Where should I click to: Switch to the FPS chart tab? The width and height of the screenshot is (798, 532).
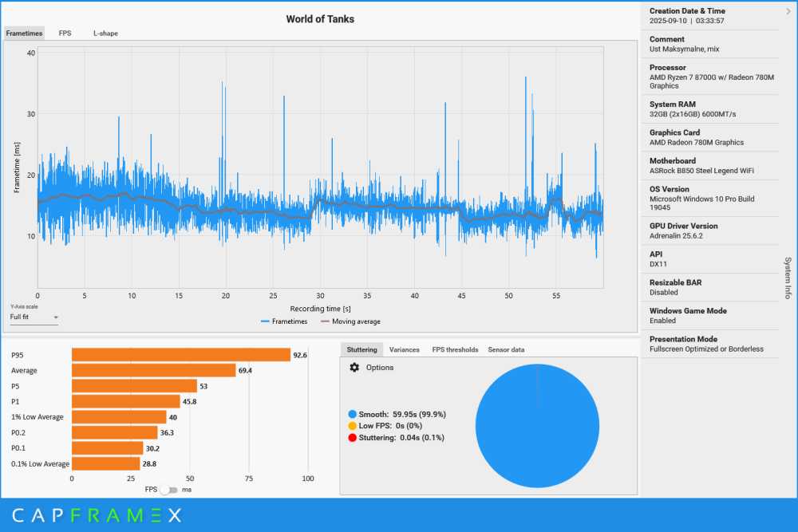pyautogui.click(x=65, y=33)
